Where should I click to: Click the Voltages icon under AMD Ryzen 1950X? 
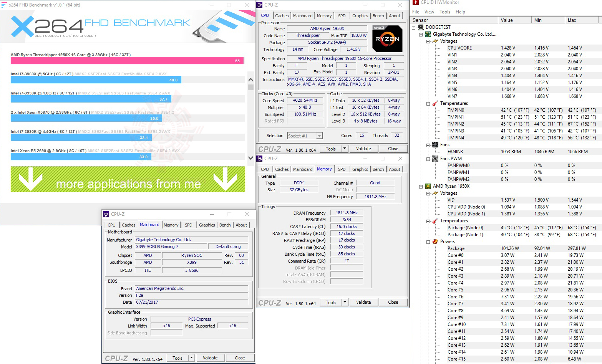[435, 193]
